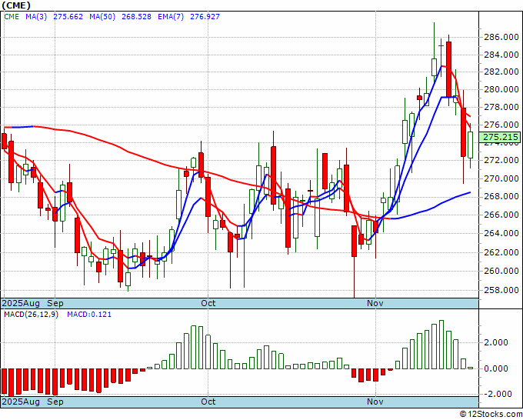Click the Sep label on MACD axis
Viewport: 523px width, 420px height.
pyautogui.click(x=55, y=402)
